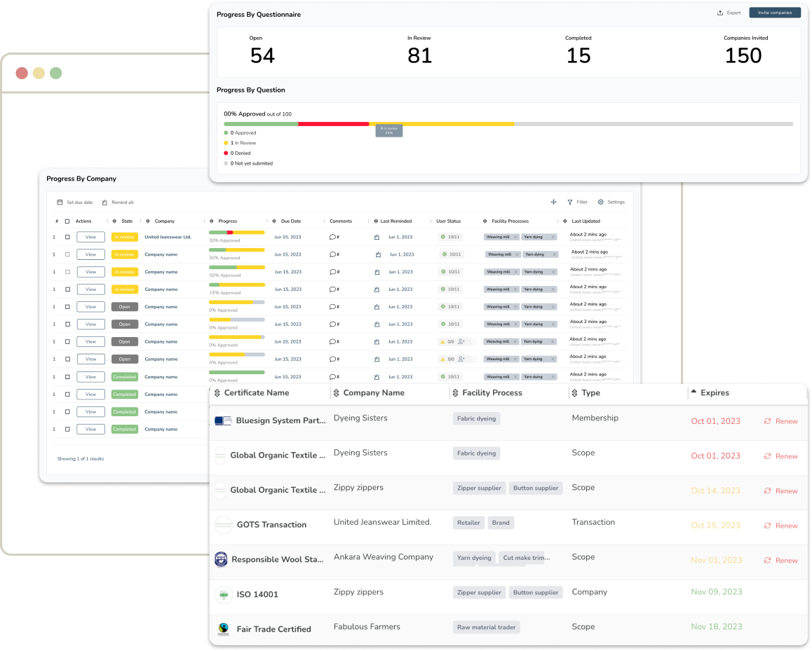Click the Export upload icon
The width and height of the screenshot is (812, 651).
pyautogui.click(x=720, y=13)
